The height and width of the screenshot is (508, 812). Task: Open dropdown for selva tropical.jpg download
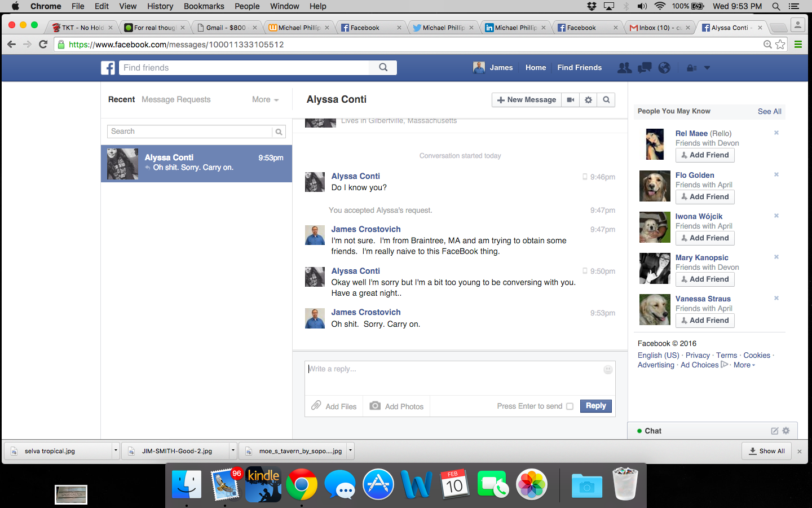[x=116, y=450]
